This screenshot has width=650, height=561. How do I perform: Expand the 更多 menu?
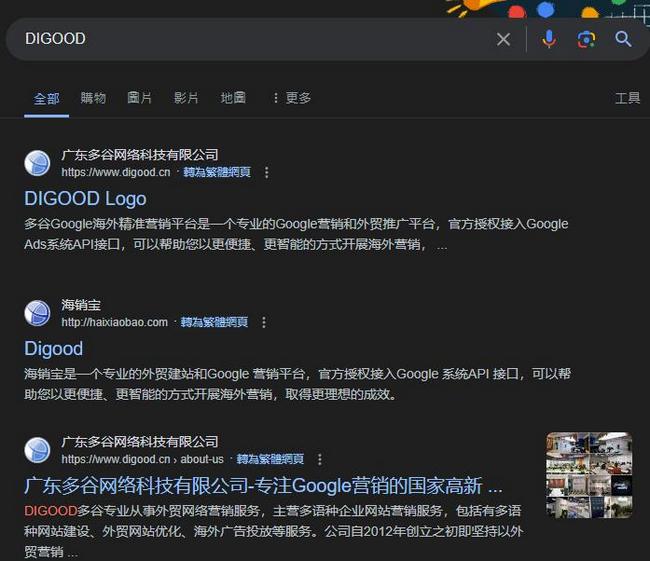click(x=292, y=98)
